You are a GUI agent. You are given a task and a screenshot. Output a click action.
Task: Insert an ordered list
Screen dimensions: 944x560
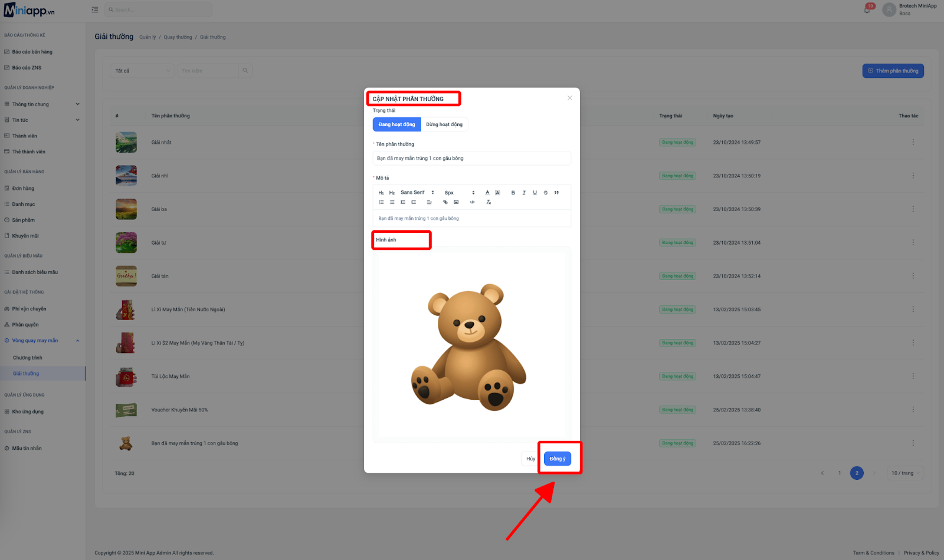click(x=381, y=202)
